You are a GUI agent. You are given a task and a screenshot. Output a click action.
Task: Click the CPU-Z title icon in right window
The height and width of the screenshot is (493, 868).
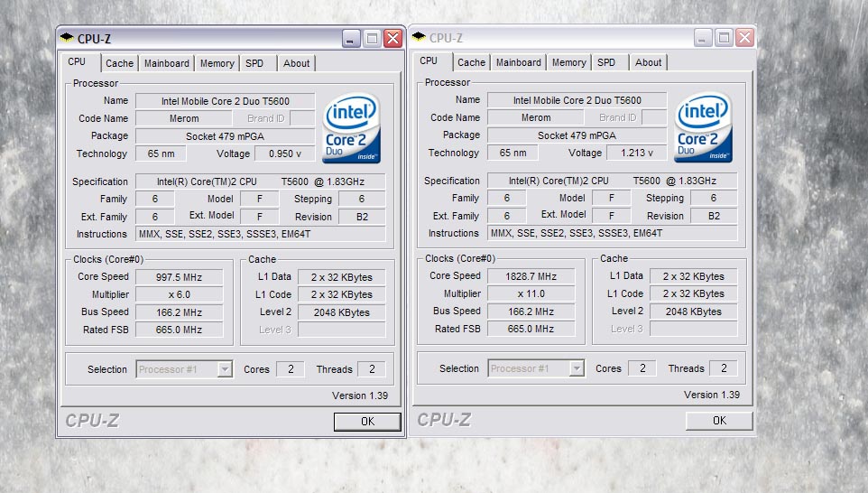pyautogui.click(x=419, y=37)
